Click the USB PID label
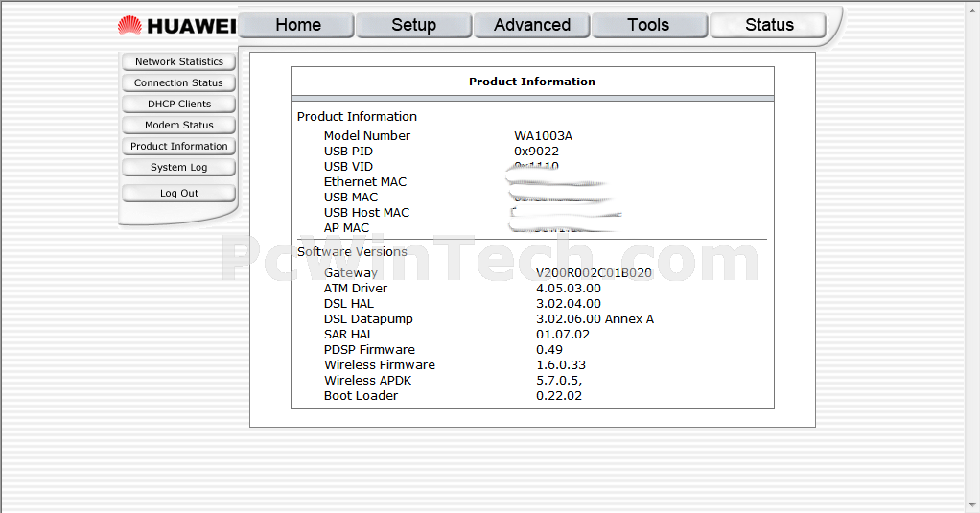The height and width of the screenshot is (513, 980). pyautogui.click(x=348, y=152)
